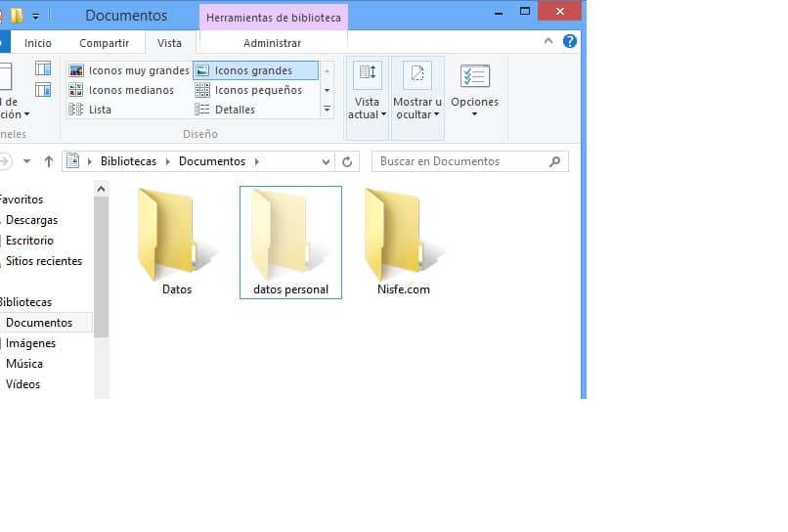Select Documentos library in navigation pane
This screenshot has width=788, height=532.
tap(39, 323)
